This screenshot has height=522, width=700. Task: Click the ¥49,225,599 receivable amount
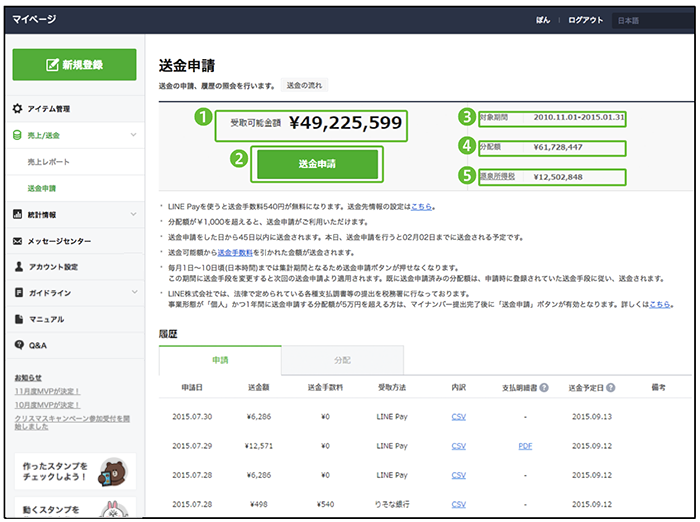pos(346,123)
